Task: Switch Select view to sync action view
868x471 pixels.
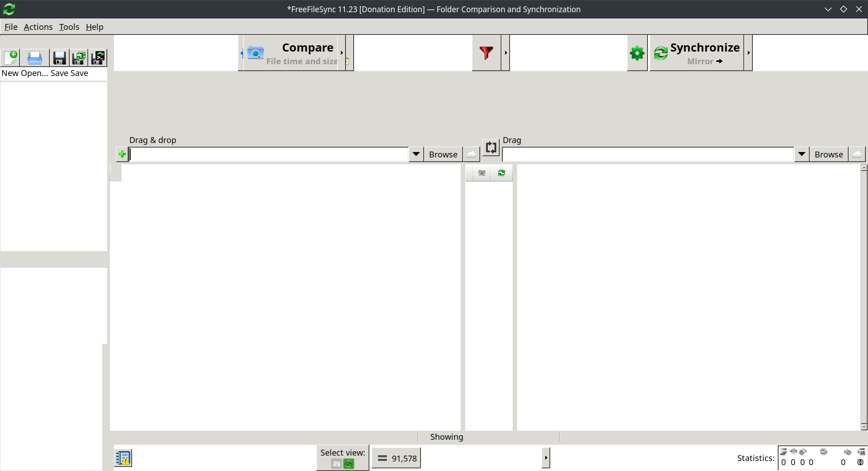Action: click(349, 464)
